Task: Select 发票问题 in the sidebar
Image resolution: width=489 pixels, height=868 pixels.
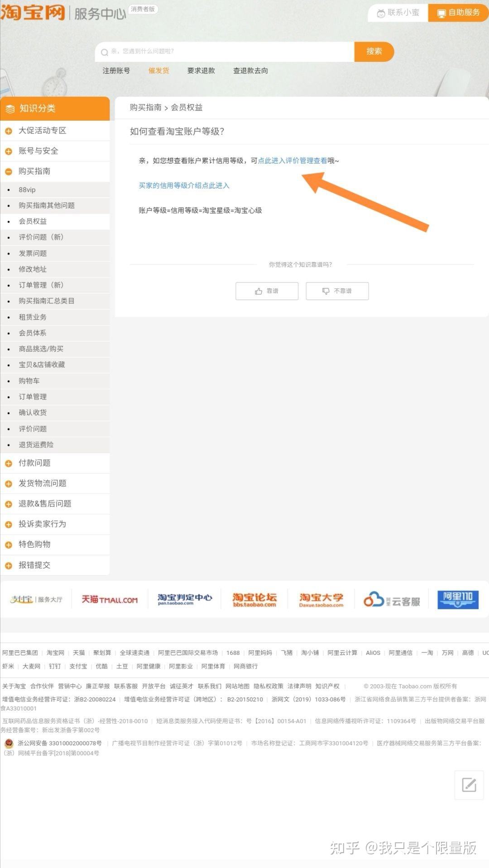Action: 55,253
